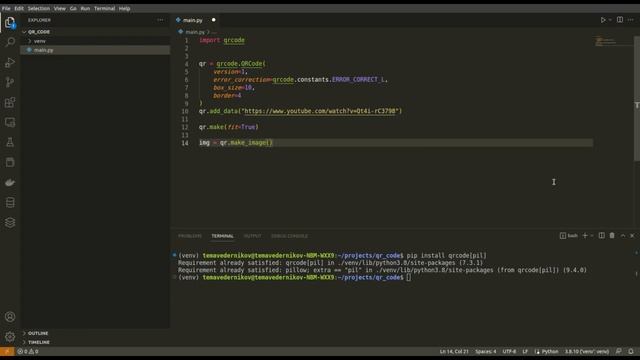640x360 pixels.
Task: Open Remote Explorer view
Action: click(x=10, y=122)
